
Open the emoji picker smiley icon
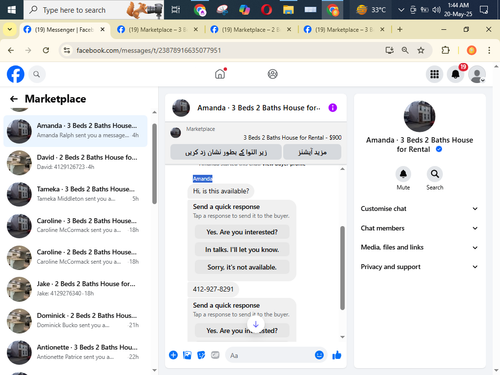click(x=319, y=355)
